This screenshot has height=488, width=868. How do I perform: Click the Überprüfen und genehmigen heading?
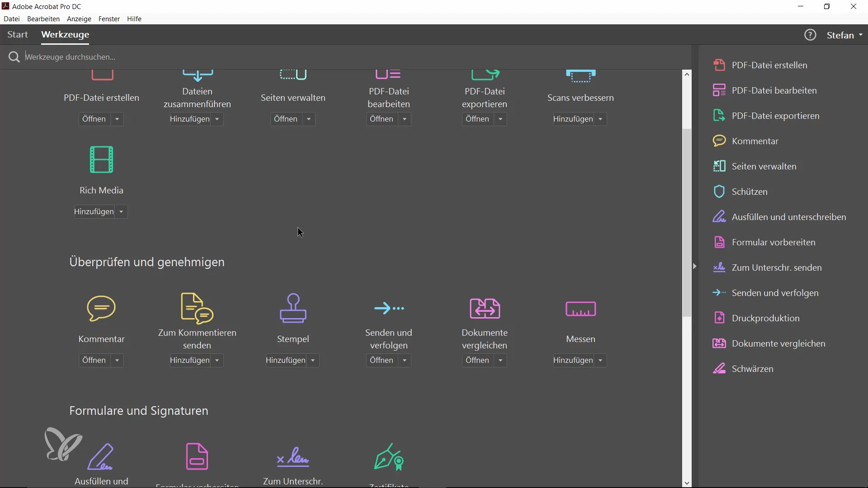tap(147, 262)
